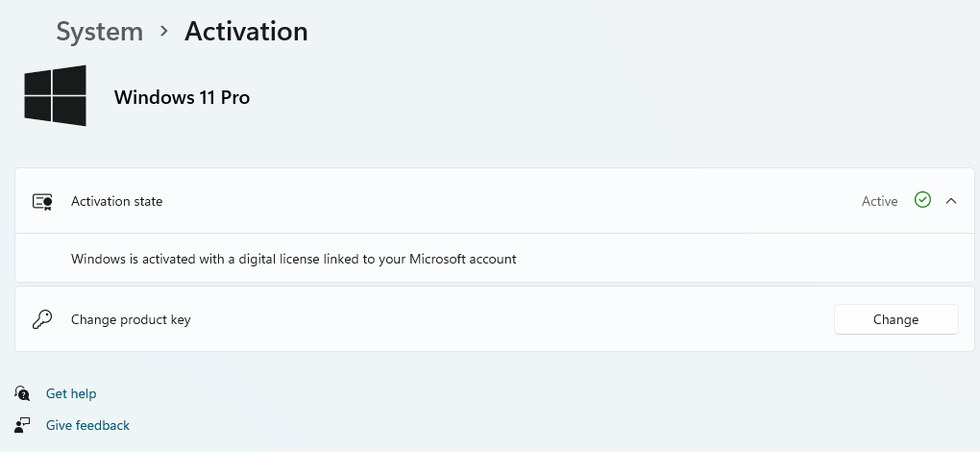This screenshot has width=980, height=452.
Task: Go back to System in breadcrumb
Action: click(99, 31)
